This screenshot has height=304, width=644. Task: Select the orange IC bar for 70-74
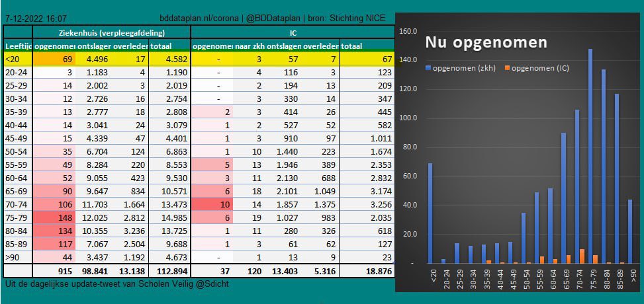tap(582, 256)
